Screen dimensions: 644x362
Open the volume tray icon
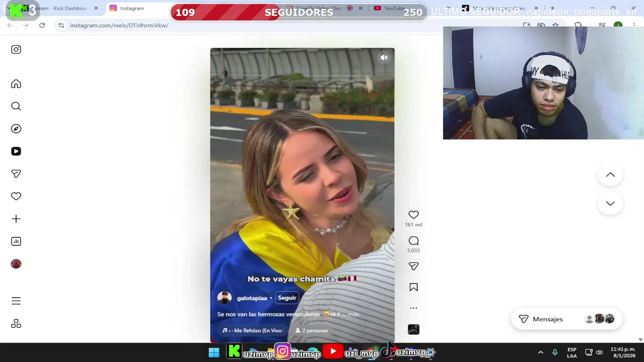[x=599, y=352]
